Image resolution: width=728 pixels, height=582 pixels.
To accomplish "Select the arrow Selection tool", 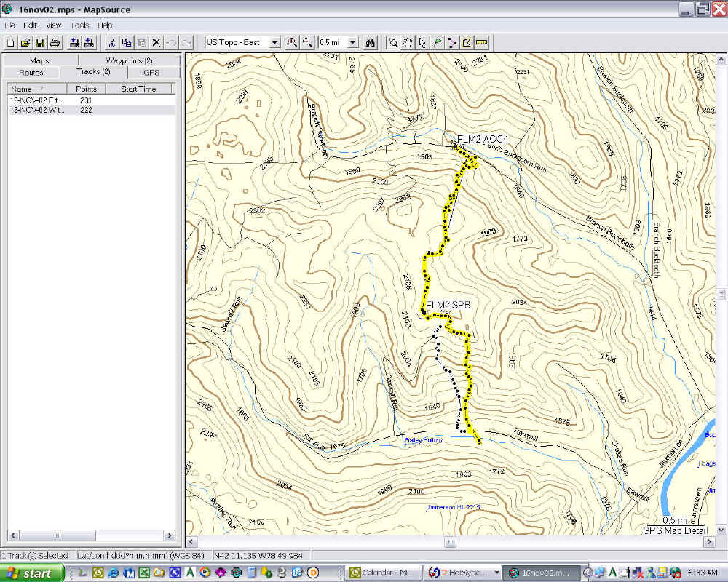I will point(422,43).
